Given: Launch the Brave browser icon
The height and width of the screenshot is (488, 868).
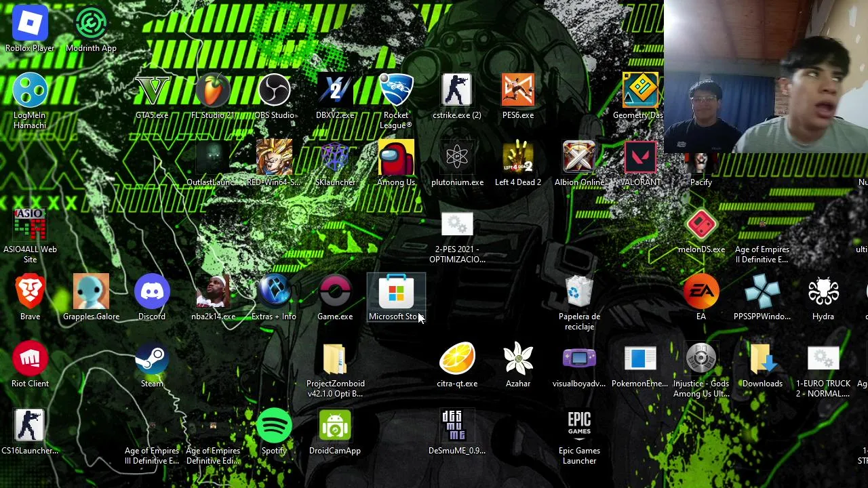Looking at the screenshot, I should (x=30, y=291).
